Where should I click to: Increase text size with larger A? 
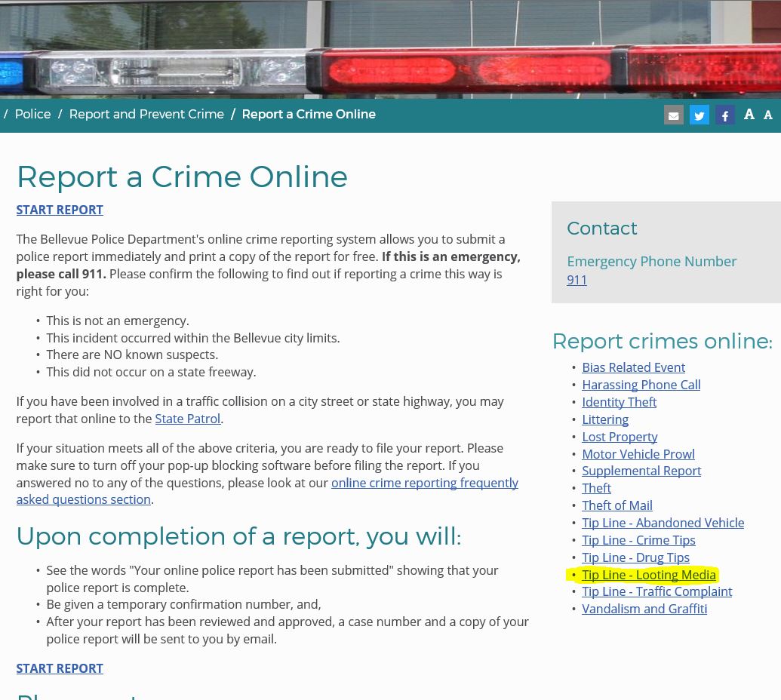(x=749, y=115)
